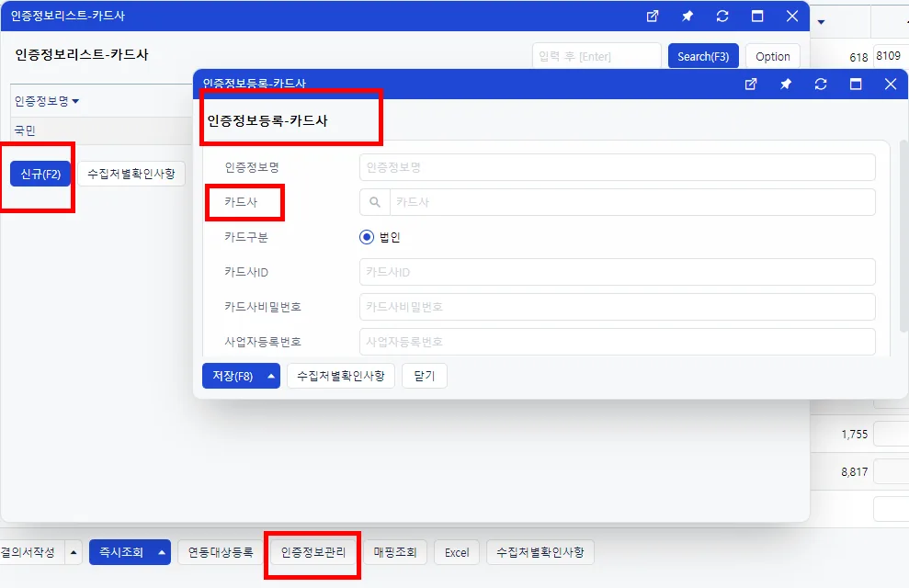Expand the 즉시조회 button arrow
The width and height of the screenshot is (909, 588).
pyautogui.click(x=162, y=553)
